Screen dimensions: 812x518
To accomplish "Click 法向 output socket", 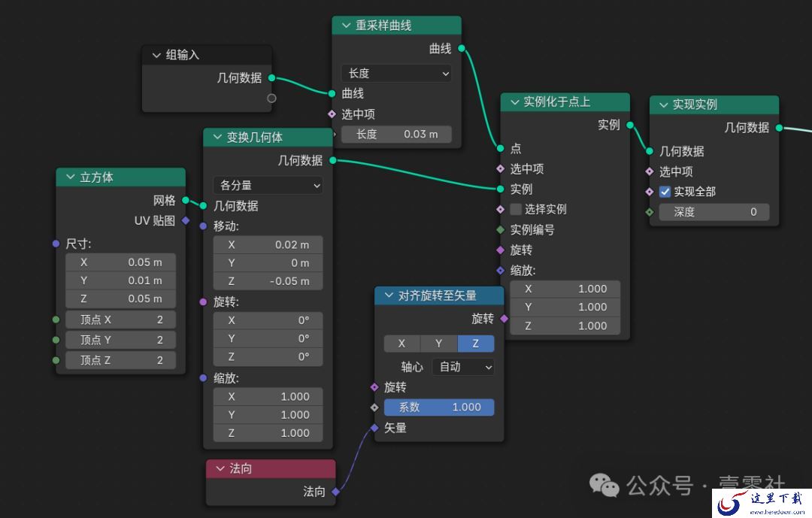I will click(335, 492).
